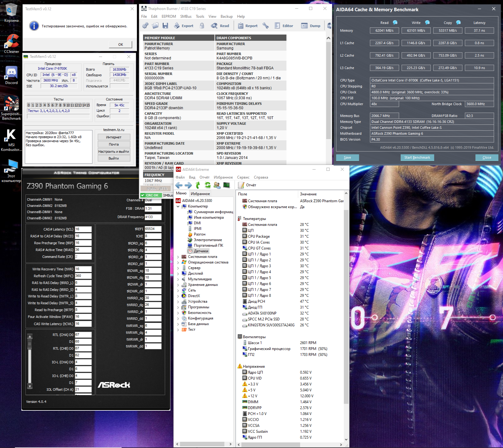Expand the Сервер tree node
Image resolution: width=503 pixels, height=448 pixels.
(x=178, y=268)
